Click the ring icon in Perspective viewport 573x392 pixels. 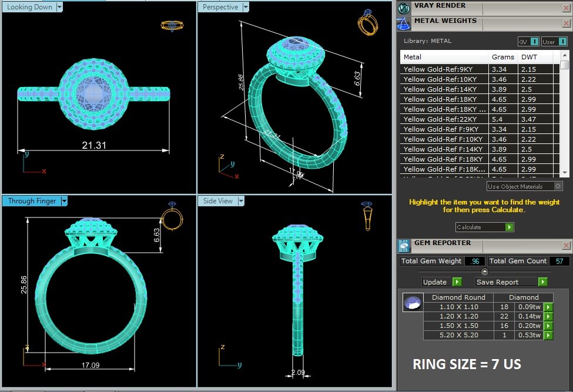click(x=368, y=22)
